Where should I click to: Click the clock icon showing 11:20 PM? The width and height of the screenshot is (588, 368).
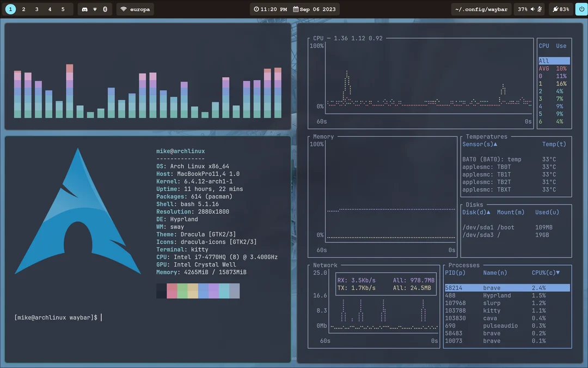pos(256,9)
